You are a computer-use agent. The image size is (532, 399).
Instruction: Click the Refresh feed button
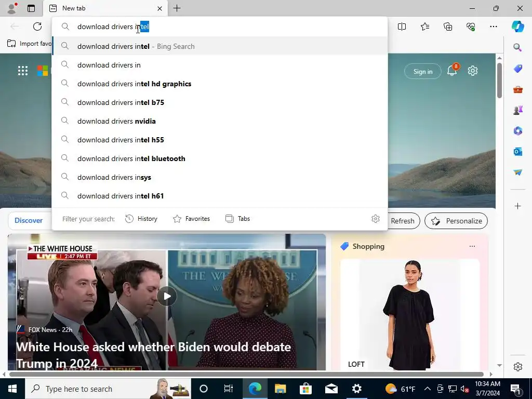403,221
